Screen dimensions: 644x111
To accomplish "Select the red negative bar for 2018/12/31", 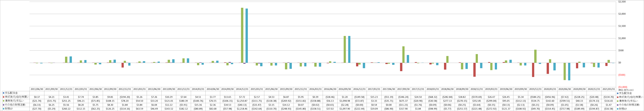I will tap(474, 70).
